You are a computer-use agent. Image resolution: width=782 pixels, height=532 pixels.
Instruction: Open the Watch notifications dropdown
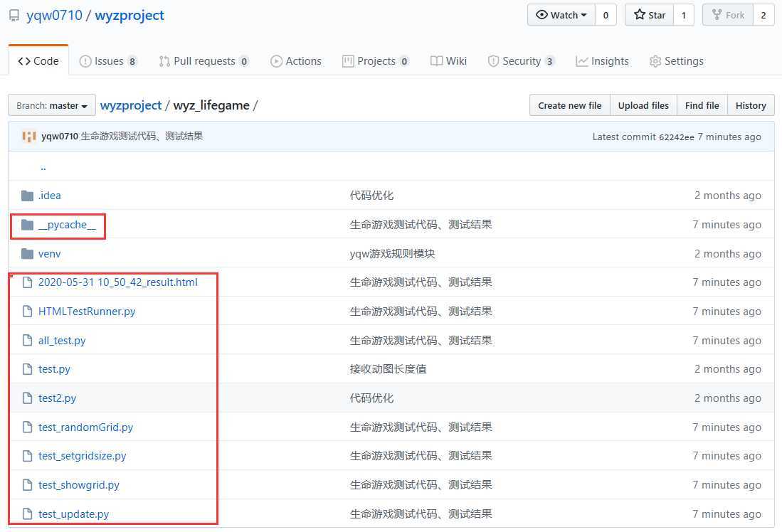[561, 15]
